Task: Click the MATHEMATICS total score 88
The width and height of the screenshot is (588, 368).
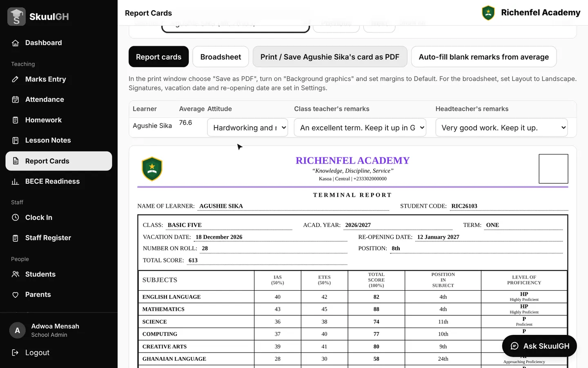Action: click(x=376, y=309)
